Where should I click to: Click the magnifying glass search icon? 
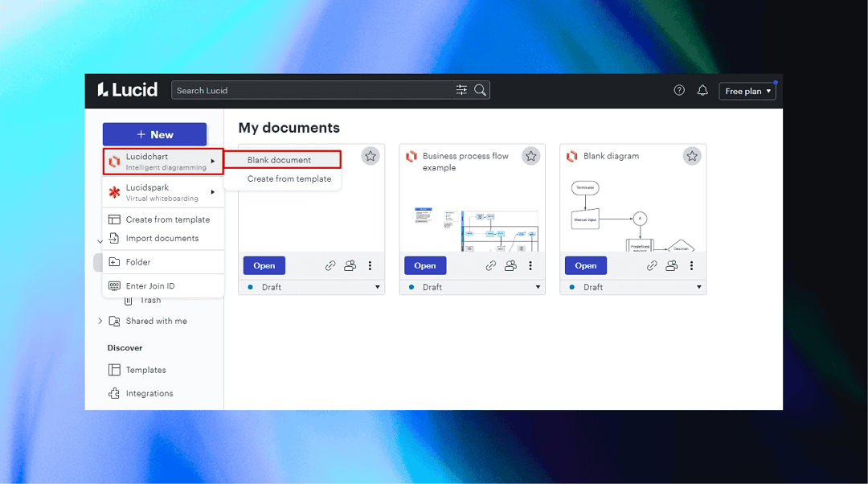tap(480, 90)
